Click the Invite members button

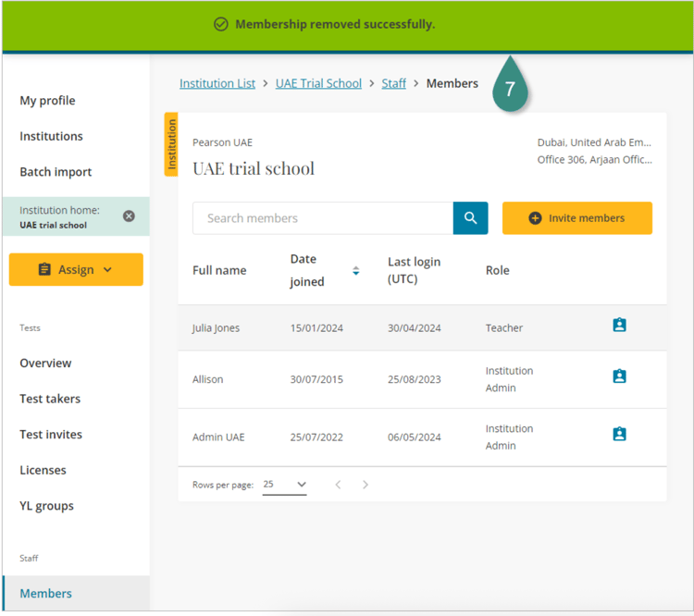pos(576,218)
